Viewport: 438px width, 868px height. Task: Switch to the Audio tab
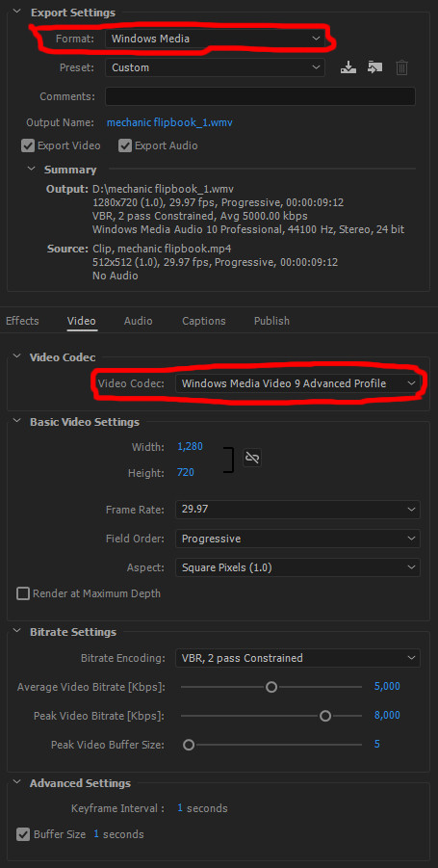tap(139, 321)
